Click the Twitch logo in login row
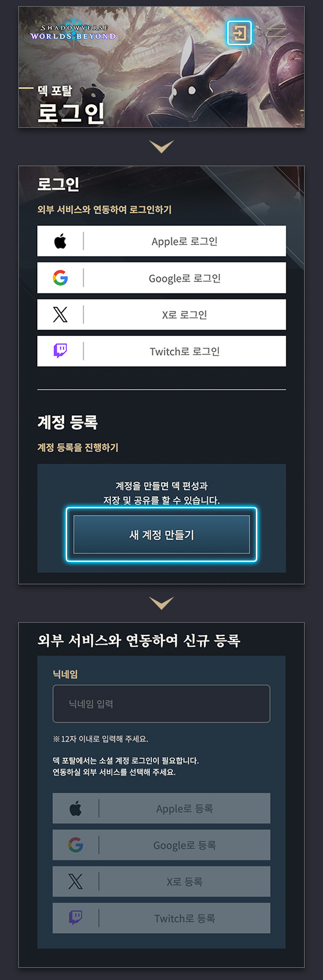Image resolution: width=323 pixels, height=980 pixels. click(60, 351)
